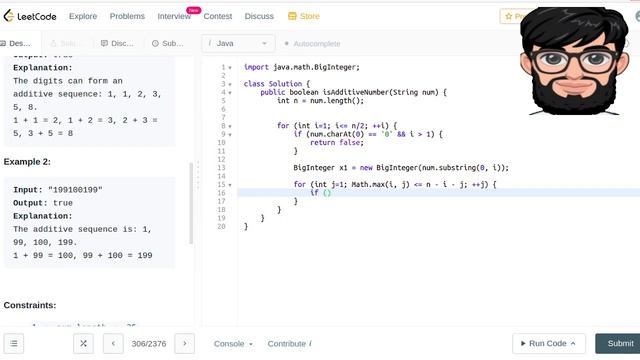The width and height of the screenshot is (640, 360).
Task: Switch to the Submissions tab
Action: 168,43
